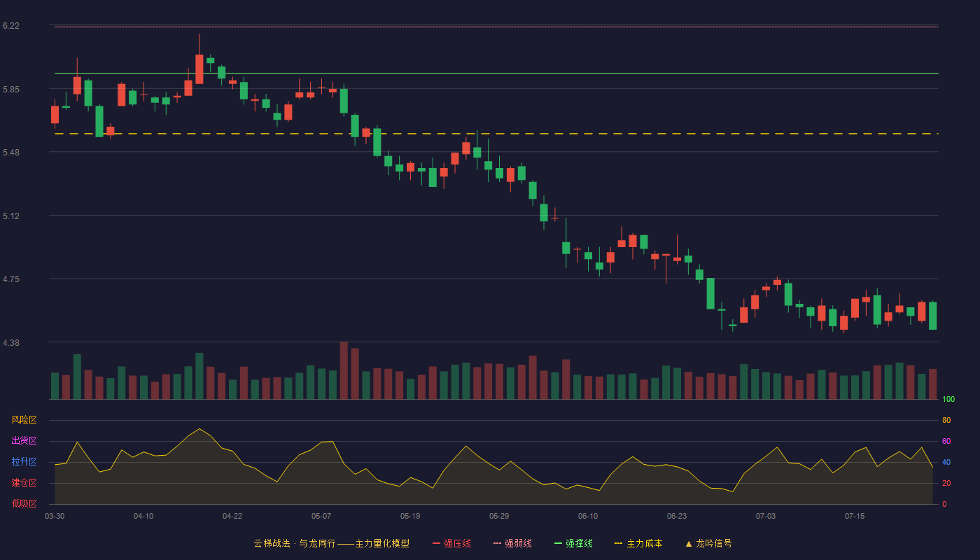
Task: Click the red 强压线 legend line marker
Action: 436,543
